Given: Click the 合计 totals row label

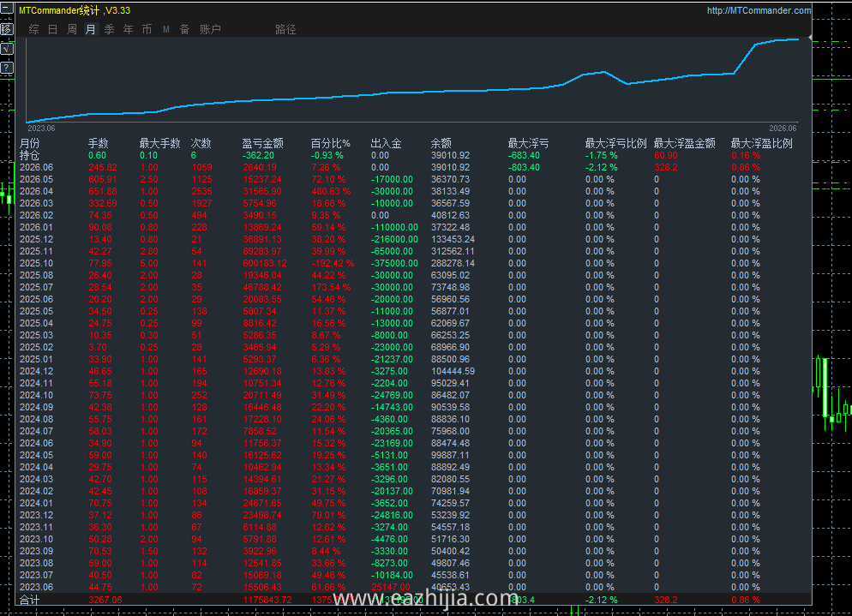Looking at the screenshot, I should click(29, 600).
